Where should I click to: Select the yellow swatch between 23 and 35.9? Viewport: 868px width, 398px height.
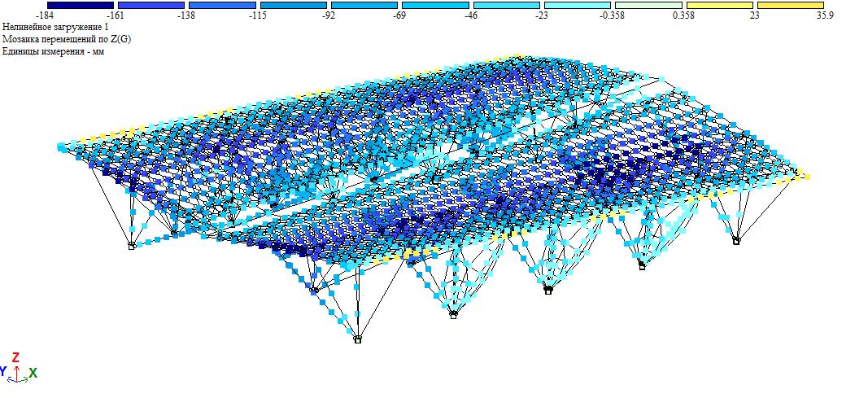pos(791,5)
